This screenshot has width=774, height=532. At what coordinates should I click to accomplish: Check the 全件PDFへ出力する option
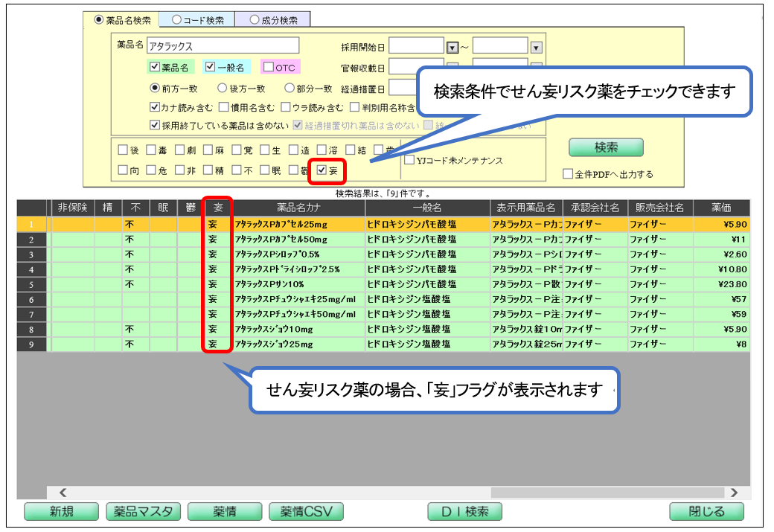(568, 174)
